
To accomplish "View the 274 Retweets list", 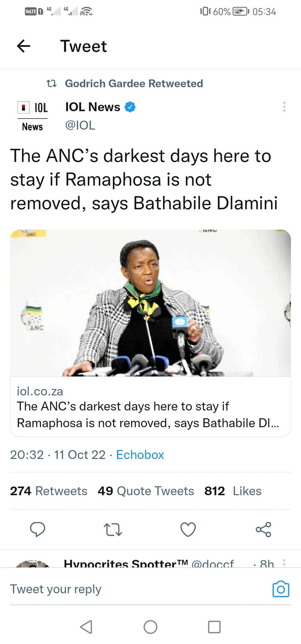I will (48, 491).
